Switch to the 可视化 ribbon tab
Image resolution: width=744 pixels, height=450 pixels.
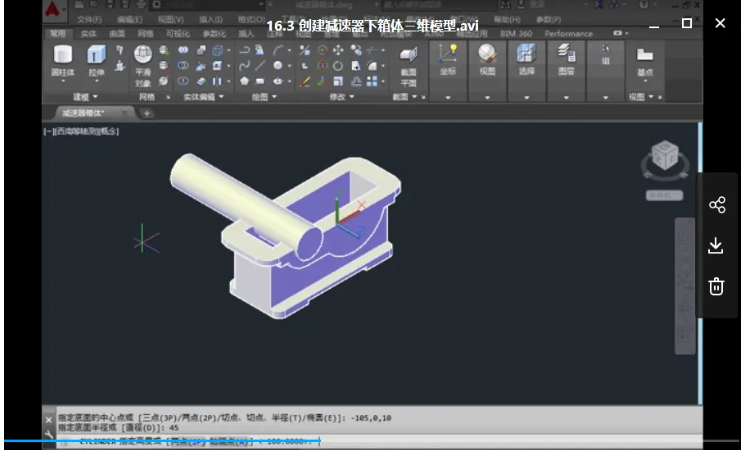178,34
